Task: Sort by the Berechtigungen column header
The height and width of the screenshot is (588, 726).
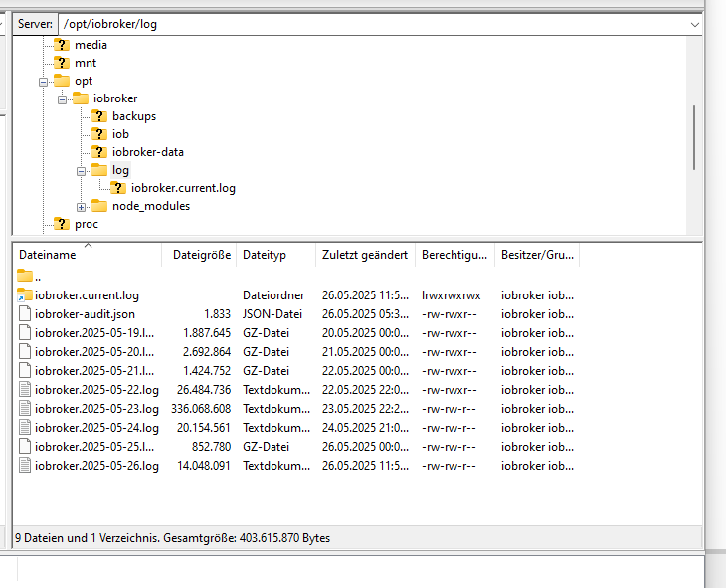Action: coord(455,255)
